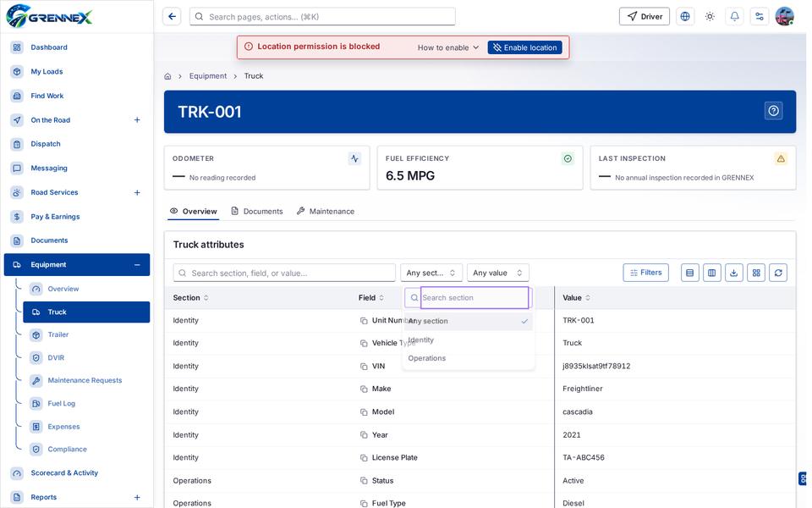Click the refresh icon
Viewport: 812px width, 508px height.
[778, 273]
